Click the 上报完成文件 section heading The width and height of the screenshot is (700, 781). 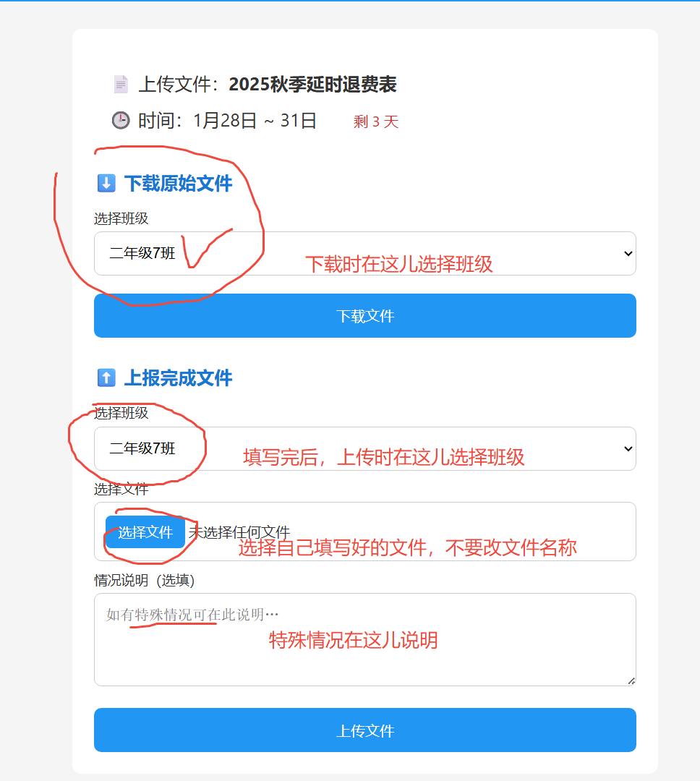click(x=178, y=378)
